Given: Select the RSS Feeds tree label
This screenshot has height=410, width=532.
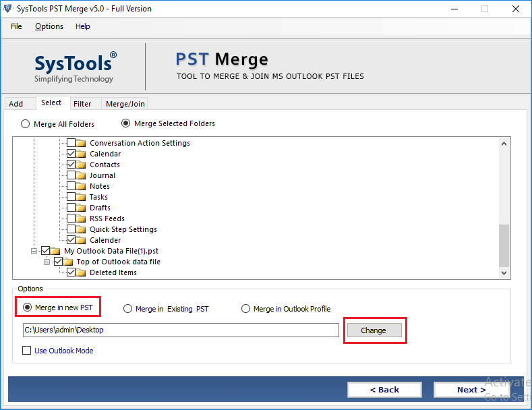Looking at the screenshot, I should click(107, 218).
